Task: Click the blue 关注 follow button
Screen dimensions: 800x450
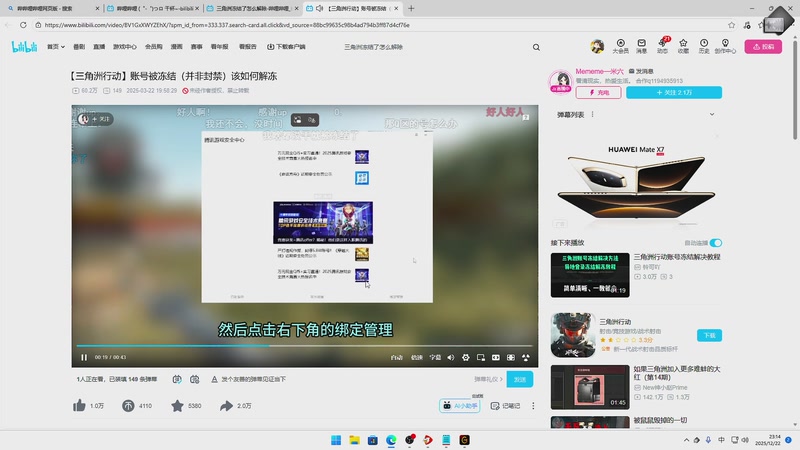Action: click(673, 92)
